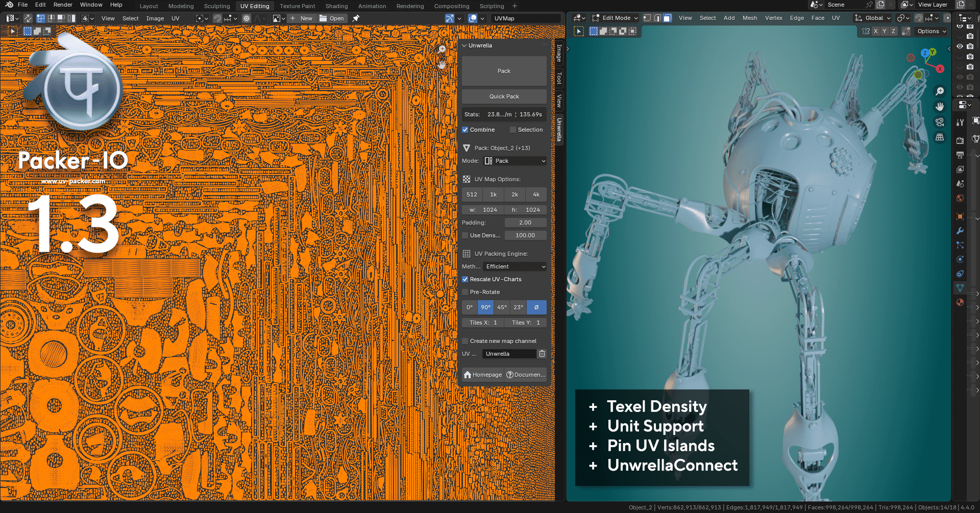980x513 pixels.
Task: Open the Homepage link button
Action: 483,375
